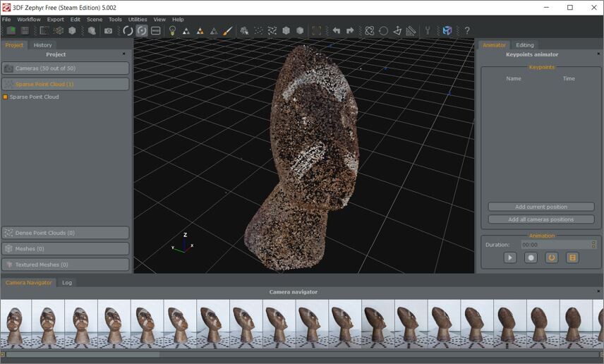This screenshot has width=604, height=364.
Task: Toggle the animation loop button
Action: point(552,258)
